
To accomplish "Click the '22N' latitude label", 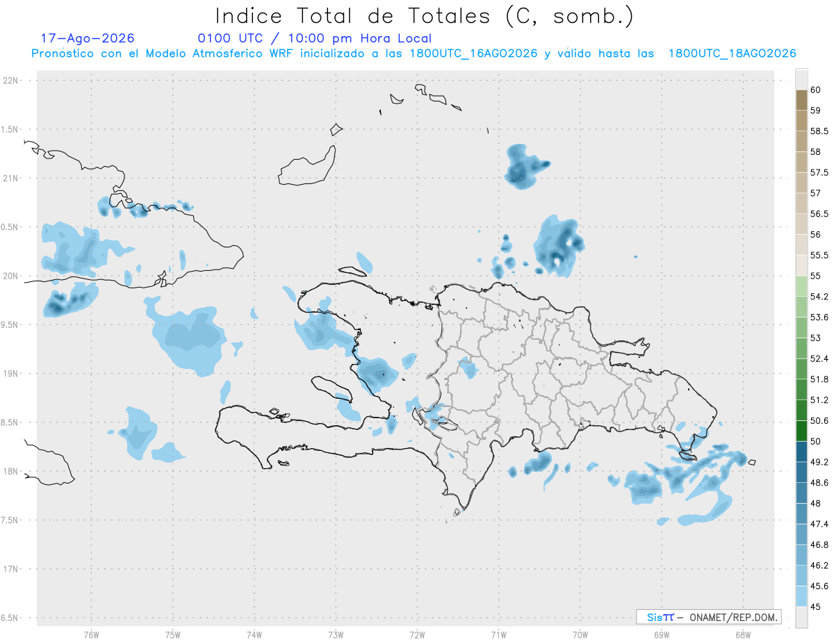I will 12,81.
